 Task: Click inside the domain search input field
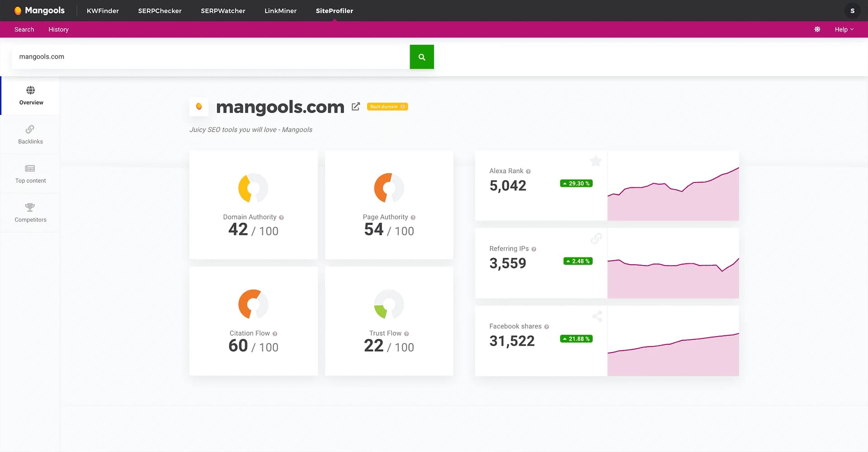[x=181, y=57]
